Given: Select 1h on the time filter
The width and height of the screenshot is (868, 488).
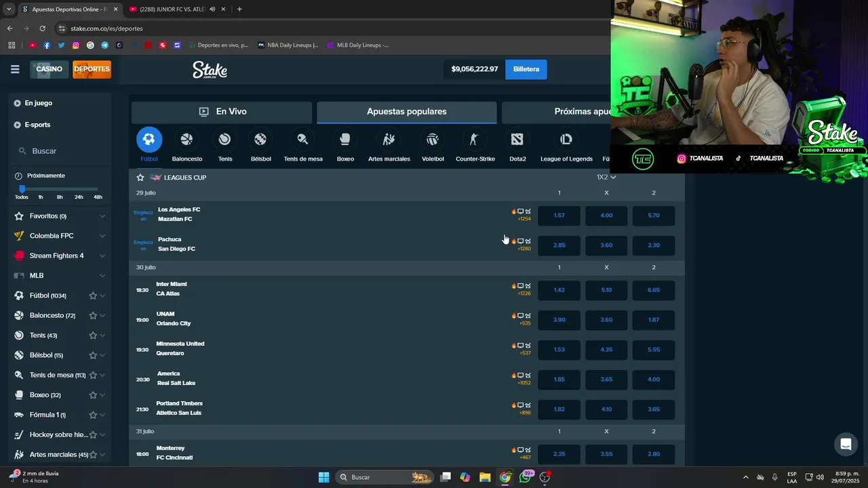Looking at the screenshot, I should click(x=41, y=197).
